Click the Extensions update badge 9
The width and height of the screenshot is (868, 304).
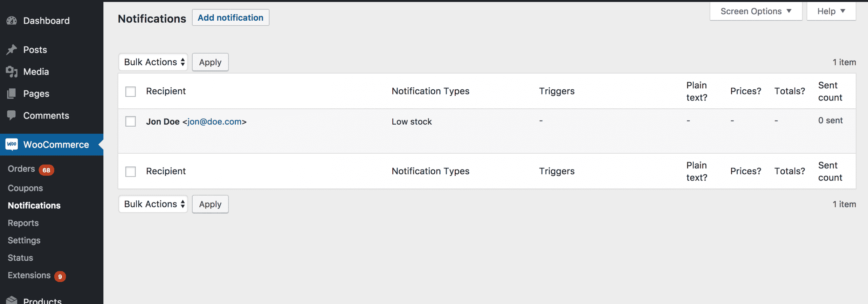(x=60, y=276)
